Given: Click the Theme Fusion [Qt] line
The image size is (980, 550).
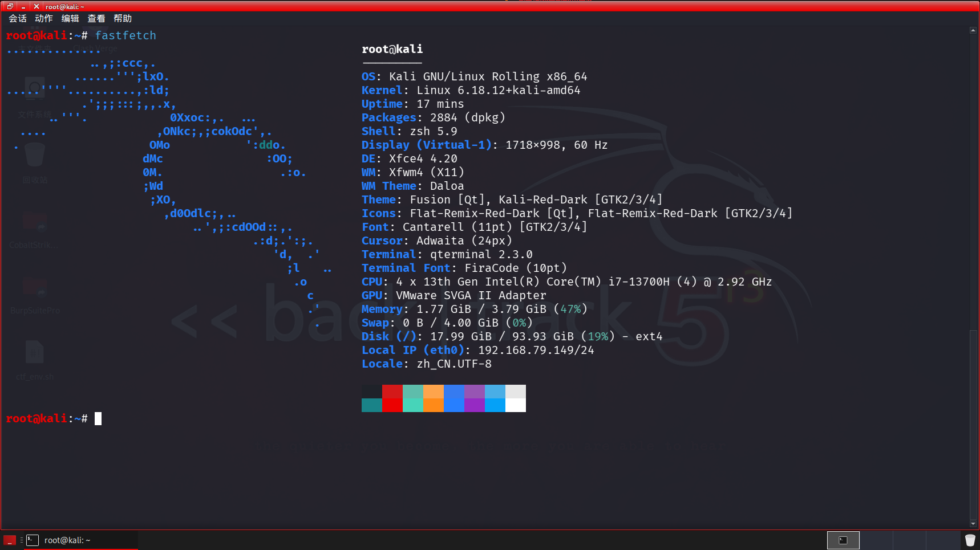Looking at the screenshot, I should [x=512, y=199].
